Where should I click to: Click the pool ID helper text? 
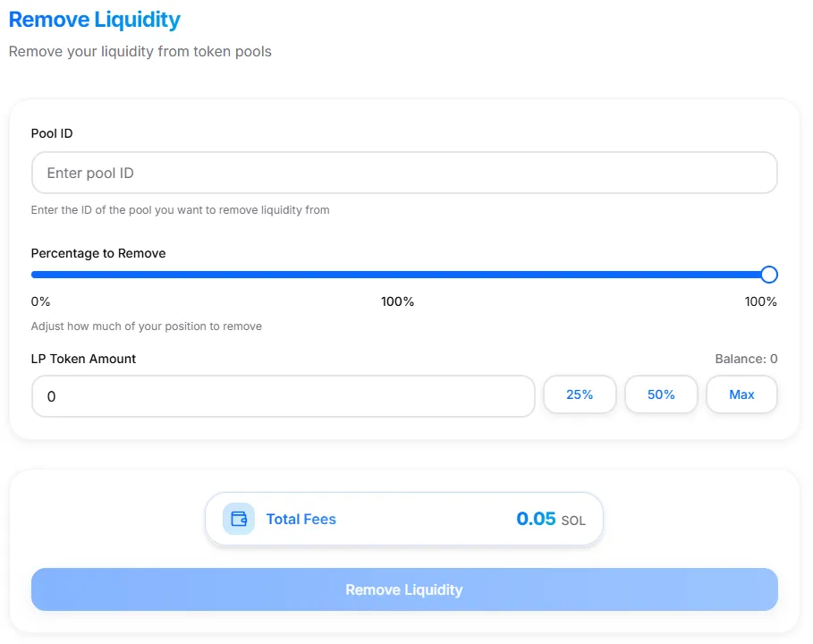[x=181, y=209]
